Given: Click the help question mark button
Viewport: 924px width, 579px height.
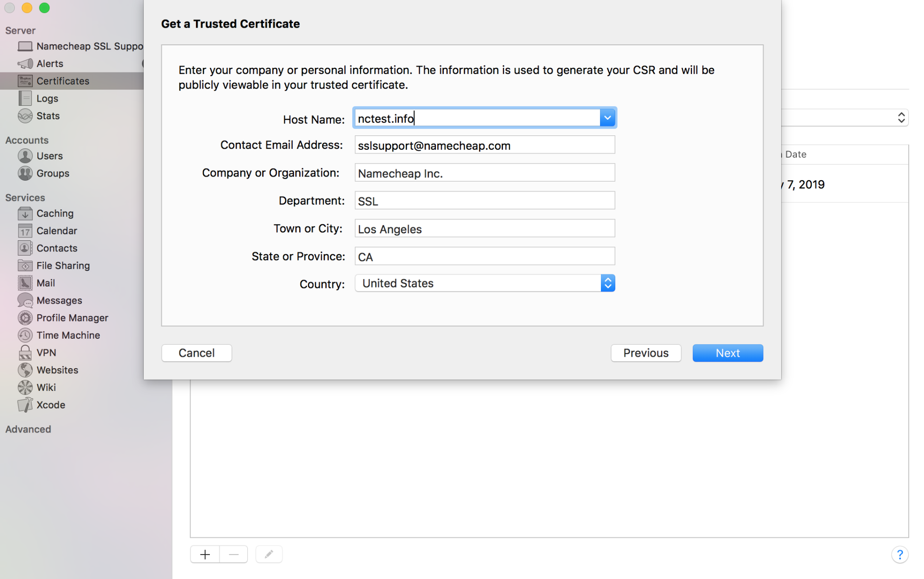Looking at the screenshot, I should (900, 554).
